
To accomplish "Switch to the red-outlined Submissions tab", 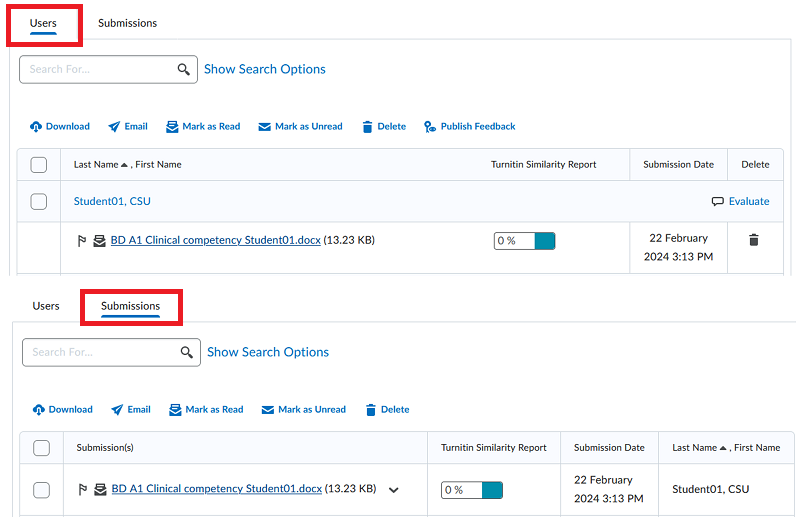I will (130, 306).
